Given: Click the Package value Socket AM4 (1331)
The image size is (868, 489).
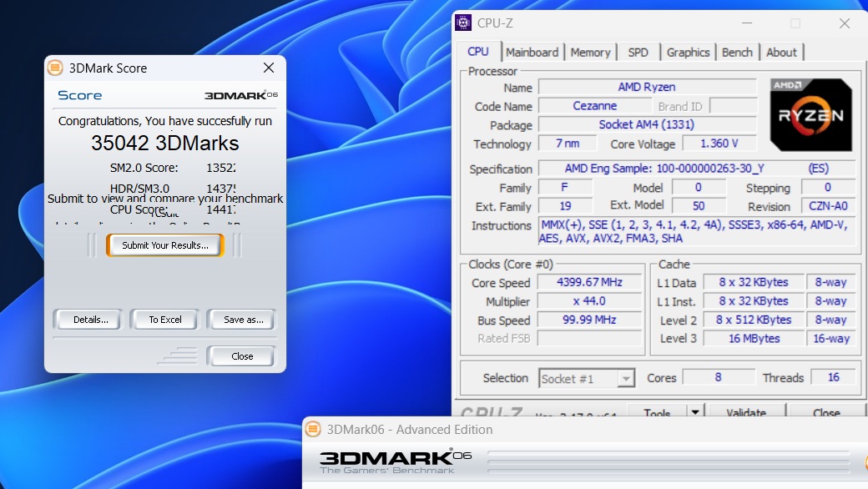Looking at the screenshot, I should (647, 124).
